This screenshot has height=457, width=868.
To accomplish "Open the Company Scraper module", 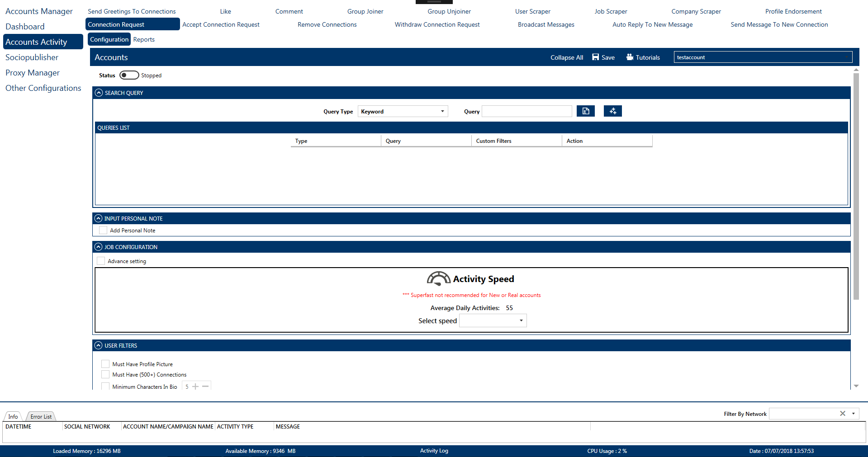I will coord(696,11).
